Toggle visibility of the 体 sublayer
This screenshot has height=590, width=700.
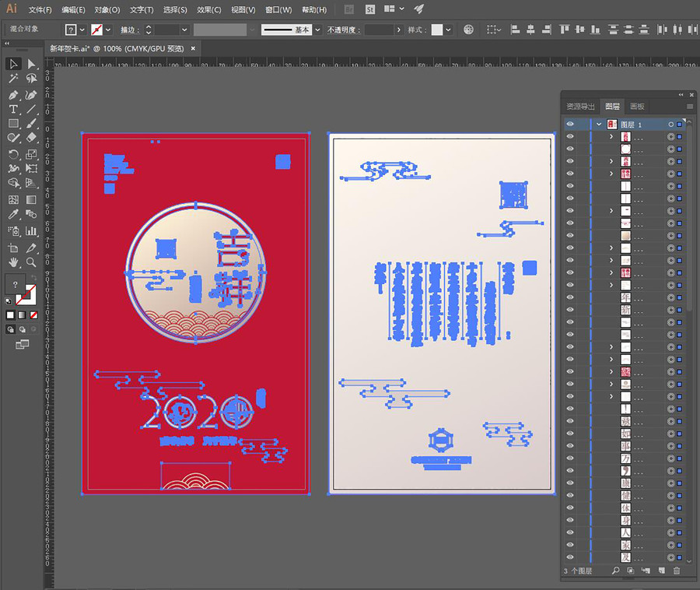pos(570,507)
